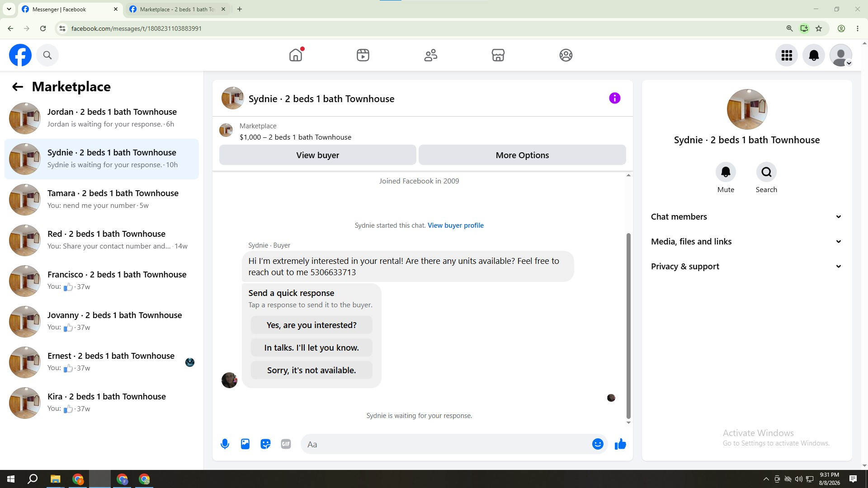Screen dimensions: 868x488
Task: Open the Groups icon in top navigation
Action: pyautogui.click(x=566, y=55)
